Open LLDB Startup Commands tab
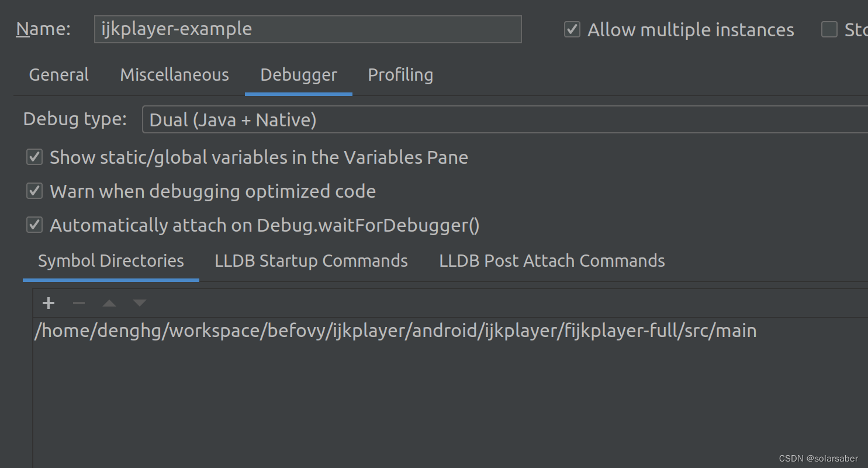This screenshot has height=468, width=868. [311, 261]
